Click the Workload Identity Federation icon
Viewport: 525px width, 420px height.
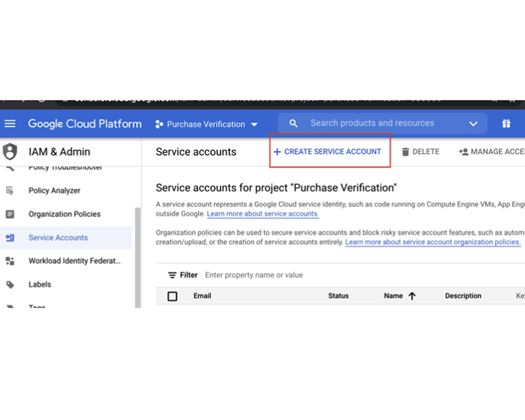[10, 261]
